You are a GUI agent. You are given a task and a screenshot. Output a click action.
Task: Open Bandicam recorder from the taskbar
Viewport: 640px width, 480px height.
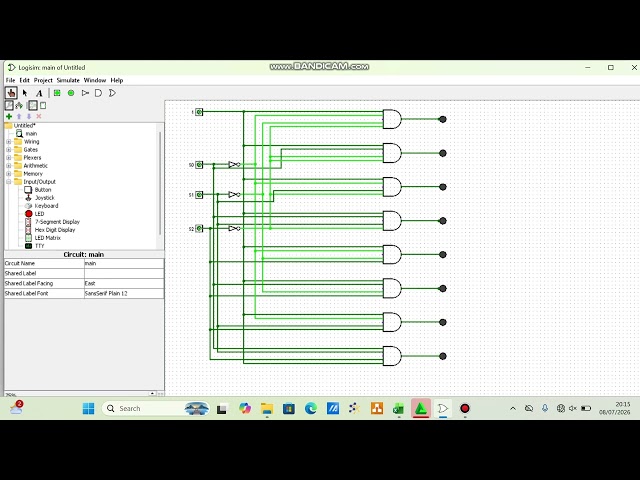(x=464, y=408)
